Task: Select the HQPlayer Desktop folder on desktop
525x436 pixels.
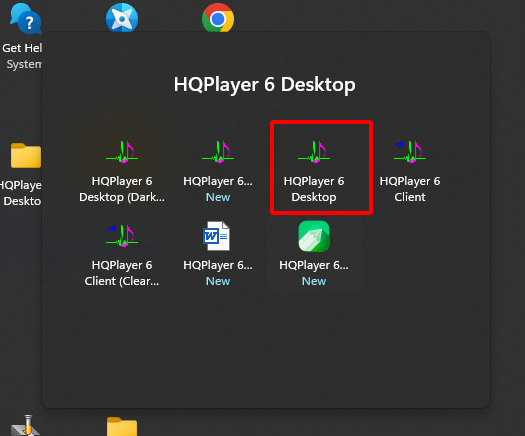Action: click(x=21, y=174)
